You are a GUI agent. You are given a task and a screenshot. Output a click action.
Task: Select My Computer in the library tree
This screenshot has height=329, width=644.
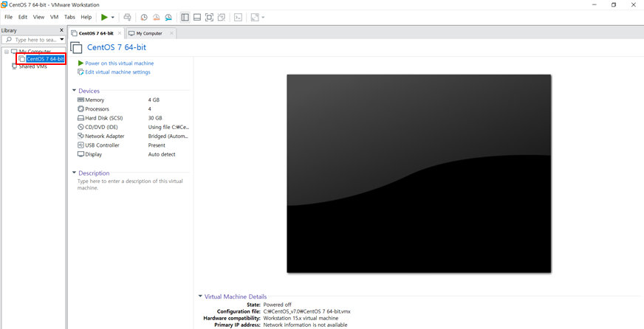point(35,52)
